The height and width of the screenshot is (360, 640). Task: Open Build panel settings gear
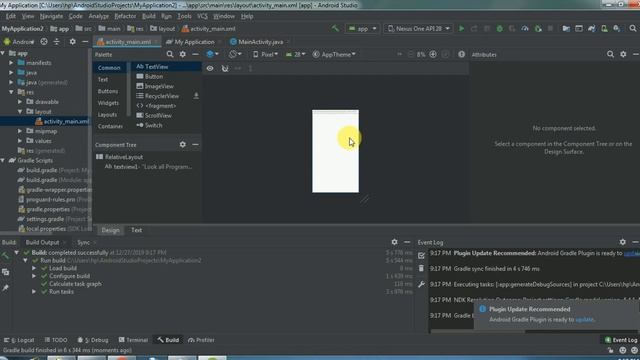coord(394,242)
